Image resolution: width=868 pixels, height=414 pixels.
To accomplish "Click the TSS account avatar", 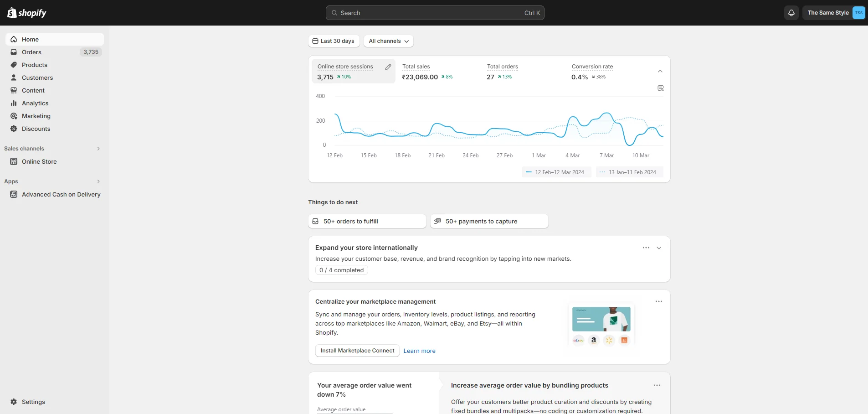I will click(858, 13).
